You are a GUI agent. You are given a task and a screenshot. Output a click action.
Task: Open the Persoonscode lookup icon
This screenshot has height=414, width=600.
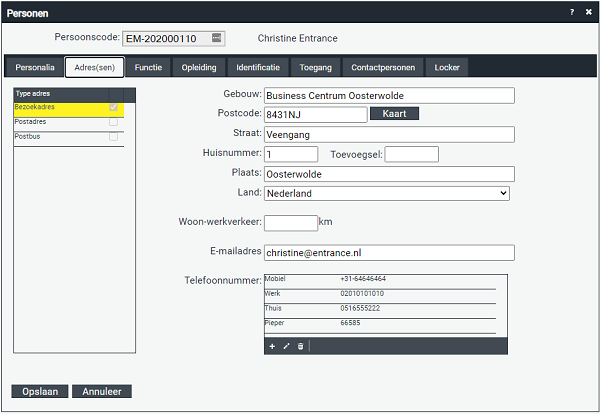point(217,38)
